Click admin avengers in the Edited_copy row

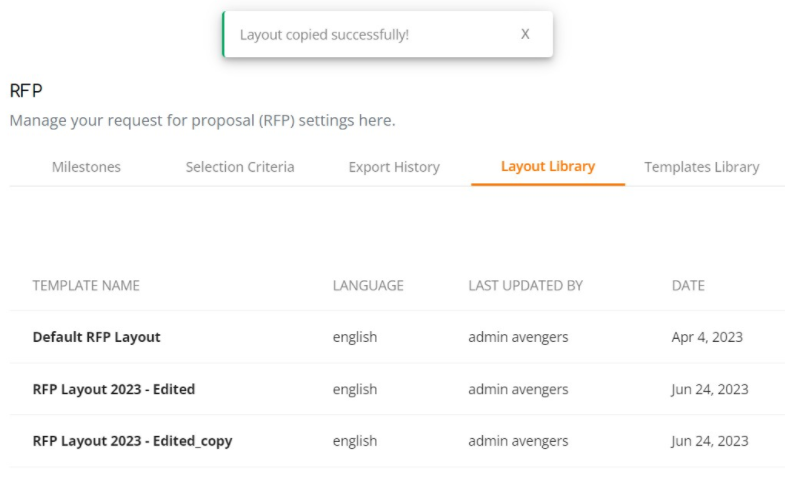tap(518, 441)
